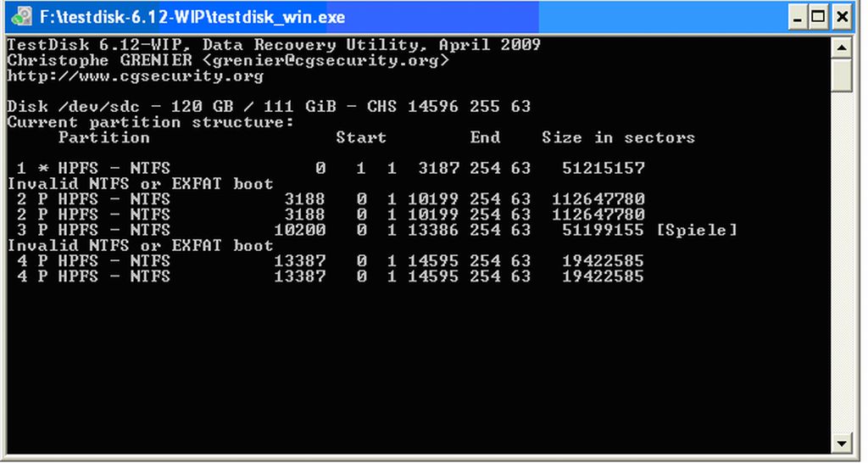This screenshot has width=868, height=463.
Task: Click the 'End' column header
Action: (485, 137)
